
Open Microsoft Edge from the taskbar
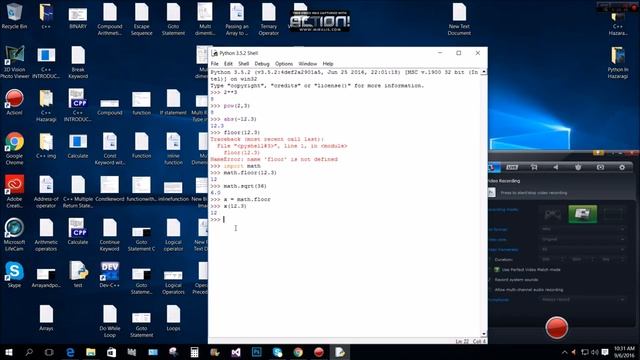pos(70,352)
